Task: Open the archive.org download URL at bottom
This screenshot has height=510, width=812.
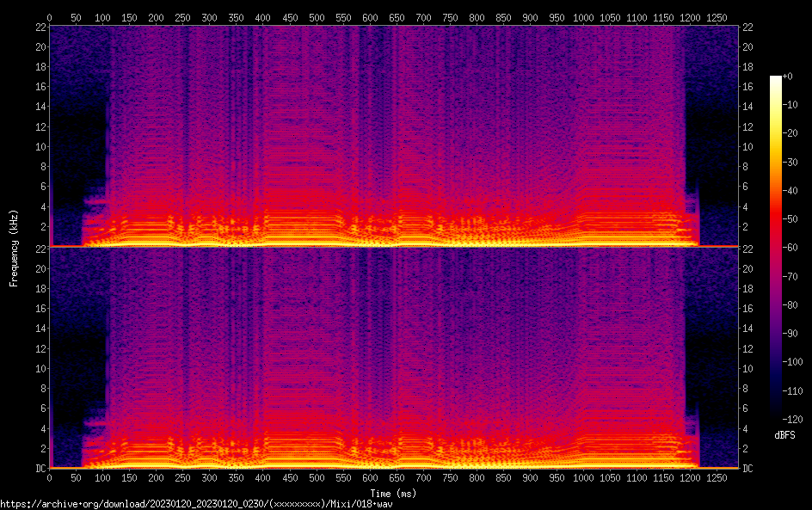Action: tap(225, 503)
